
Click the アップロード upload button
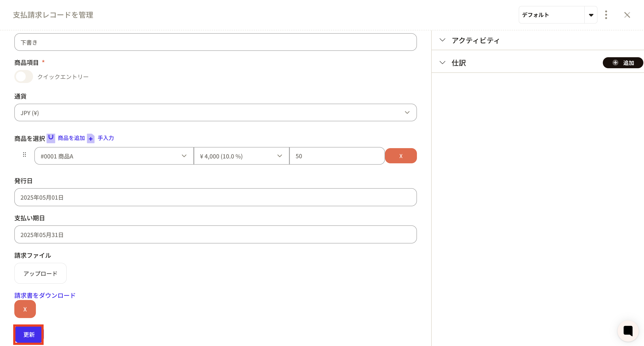tap(41, 273)
